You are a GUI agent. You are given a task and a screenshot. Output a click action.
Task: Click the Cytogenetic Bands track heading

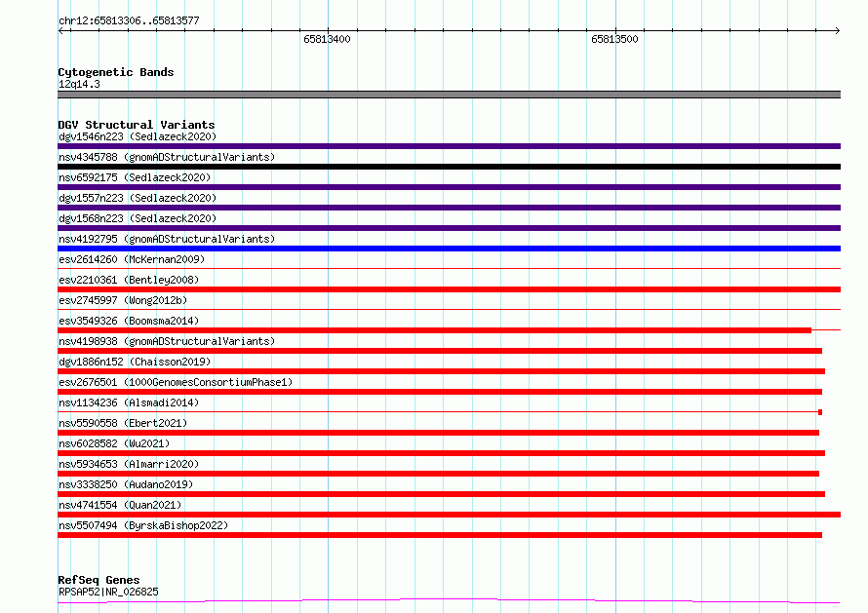116,72
